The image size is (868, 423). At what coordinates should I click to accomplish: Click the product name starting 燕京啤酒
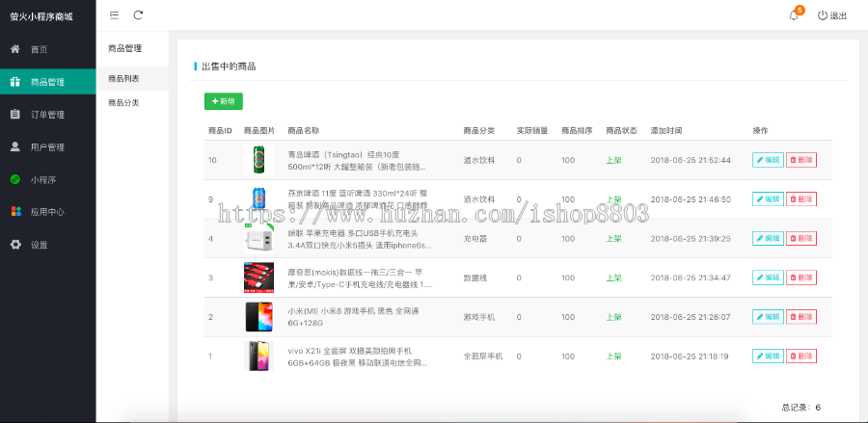(358, 199)
